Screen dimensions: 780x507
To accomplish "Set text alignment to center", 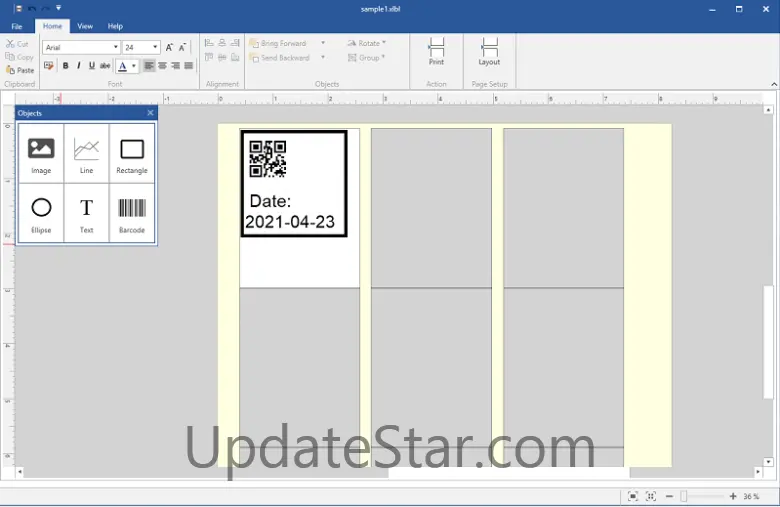I will 162,66.
